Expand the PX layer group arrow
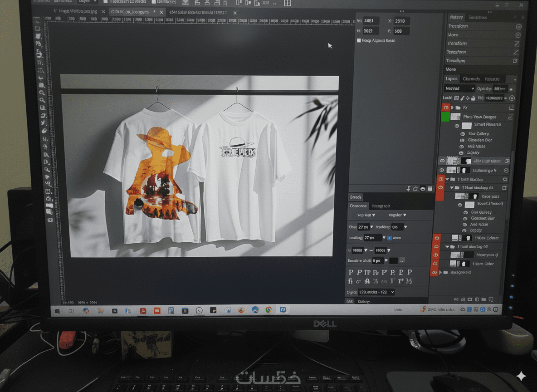 [x=452, y=108]
